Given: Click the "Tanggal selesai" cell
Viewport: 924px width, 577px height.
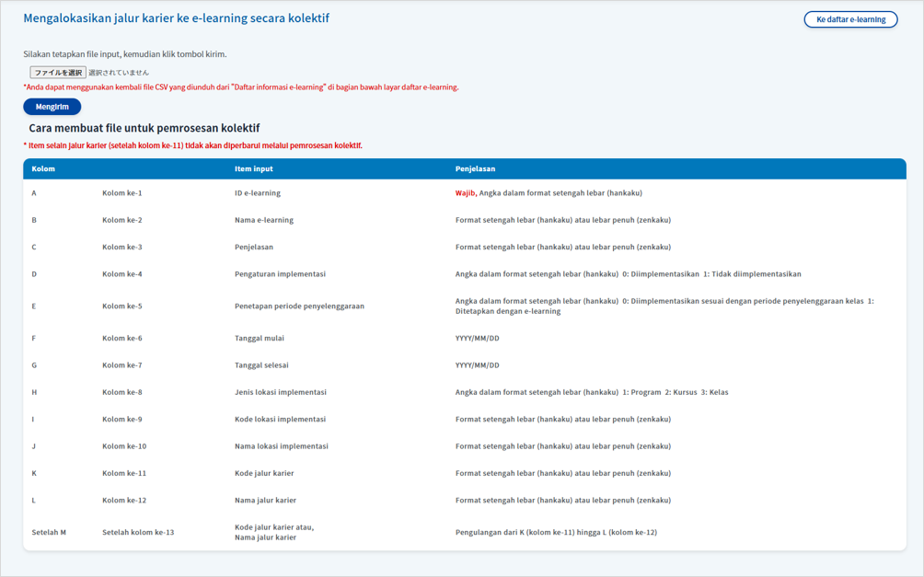Looking at the screenshot, I should coord(261,365).
